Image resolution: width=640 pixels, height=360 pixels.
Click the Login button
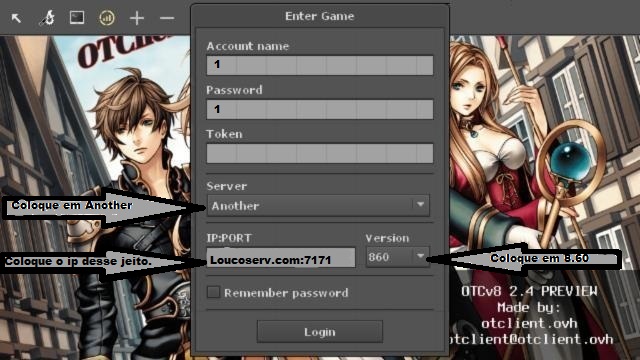pyautogui.click(x=320, y=332)
